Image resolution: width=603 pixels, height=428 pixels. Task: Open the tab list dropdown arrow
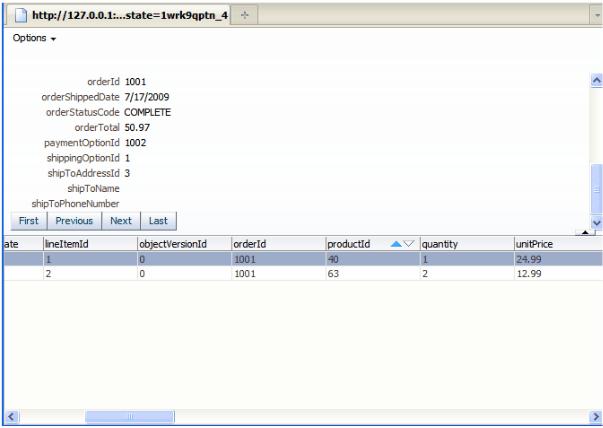pos(597,16)
